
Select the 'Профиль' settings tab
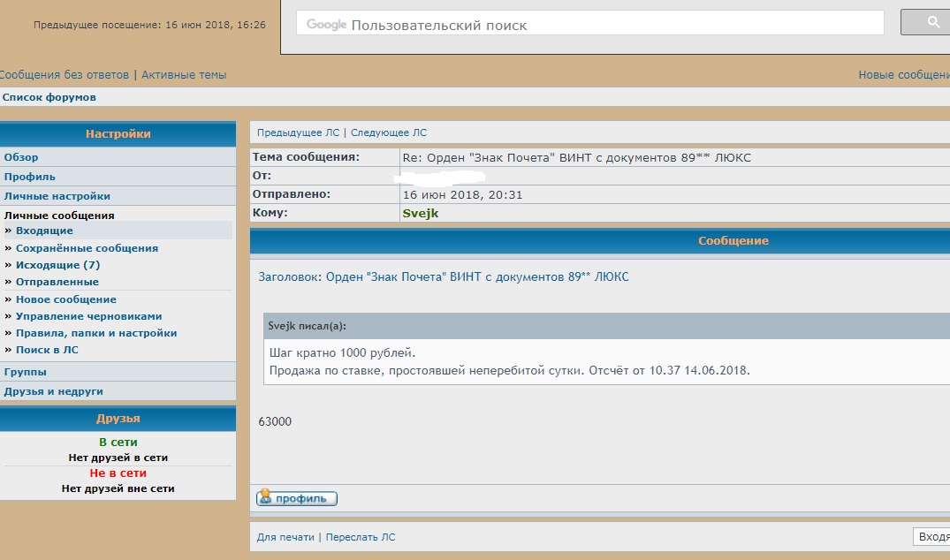(x=30, y=177)
